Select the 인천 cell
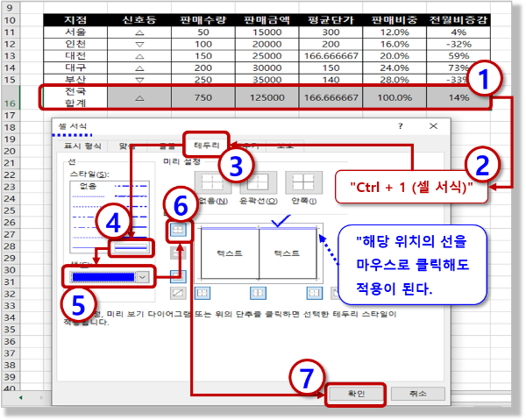 point(75,44)
